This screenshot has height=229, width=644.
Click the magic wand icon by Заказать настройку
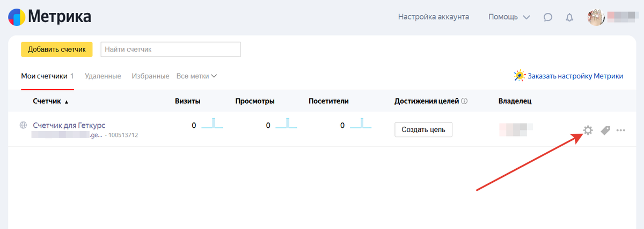[519, 76]
